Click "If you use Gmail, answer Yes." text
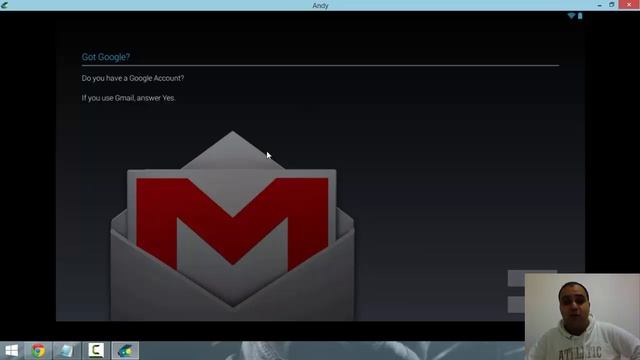The width and height of the screenshot is (640, 360). pyautogui.click(x=129, y=98)
